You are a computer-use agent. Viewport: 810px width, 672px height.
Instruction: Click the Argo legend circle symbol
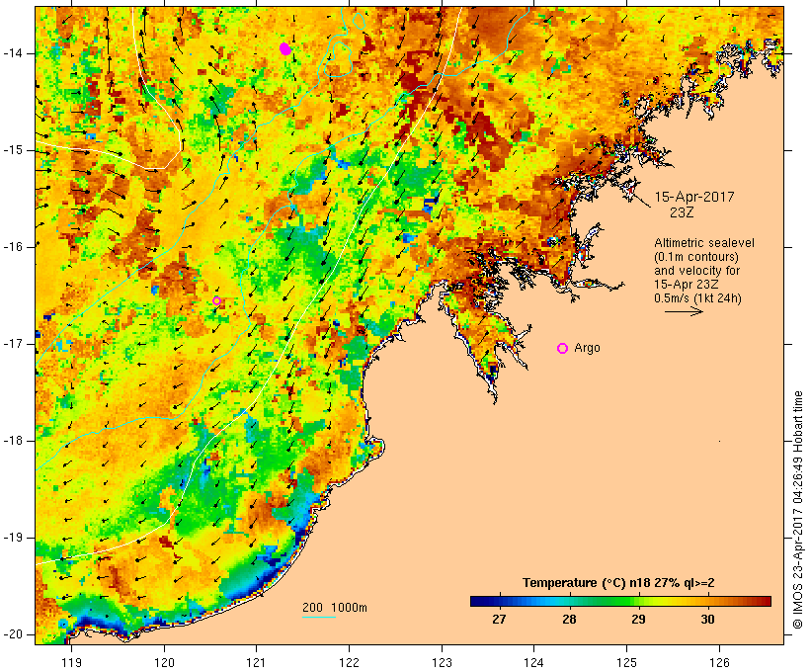coord(563,349)
